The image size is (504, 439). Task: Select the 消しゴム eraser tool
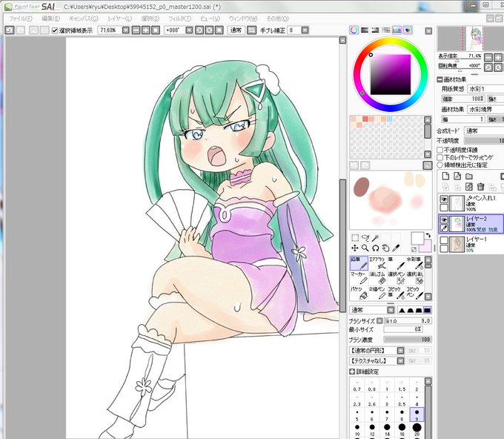(x=377, y=278)
